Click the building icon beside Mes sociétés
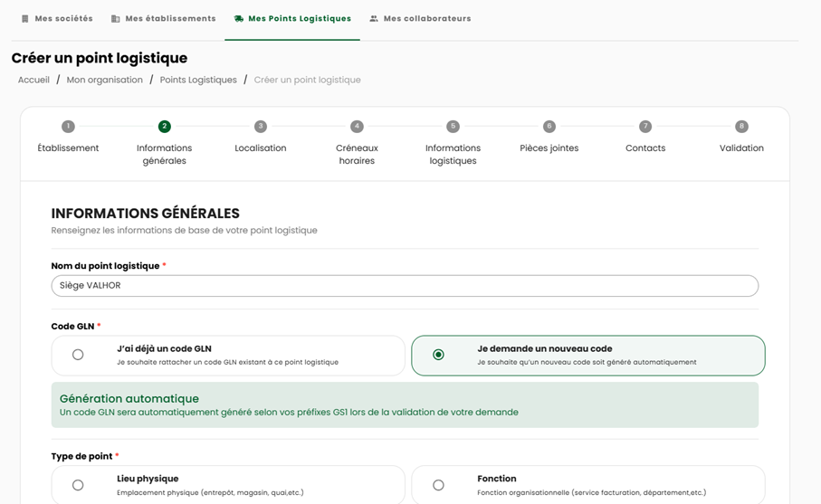This screenshot has height=504, width=821. (x=24, y=19)
